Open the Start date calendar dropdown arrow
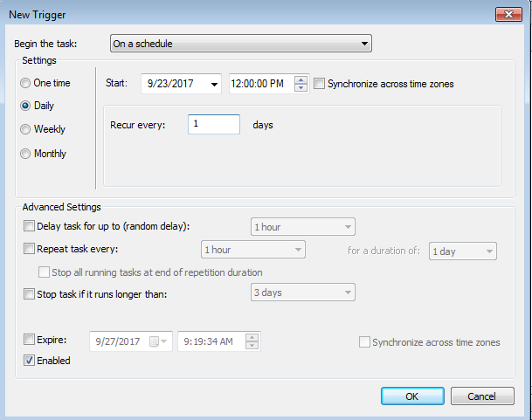The height and width of the screenshot is (420, 532). tap(214, 84)
